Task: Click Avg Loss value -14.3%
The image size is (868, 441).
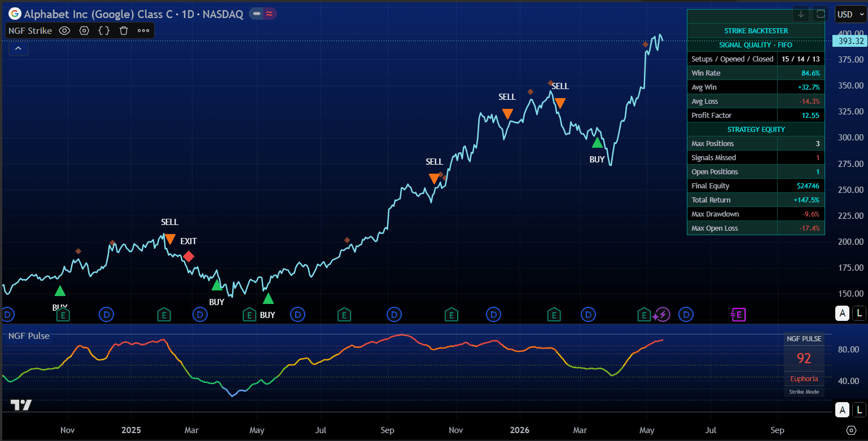Action: pos(810,102)
